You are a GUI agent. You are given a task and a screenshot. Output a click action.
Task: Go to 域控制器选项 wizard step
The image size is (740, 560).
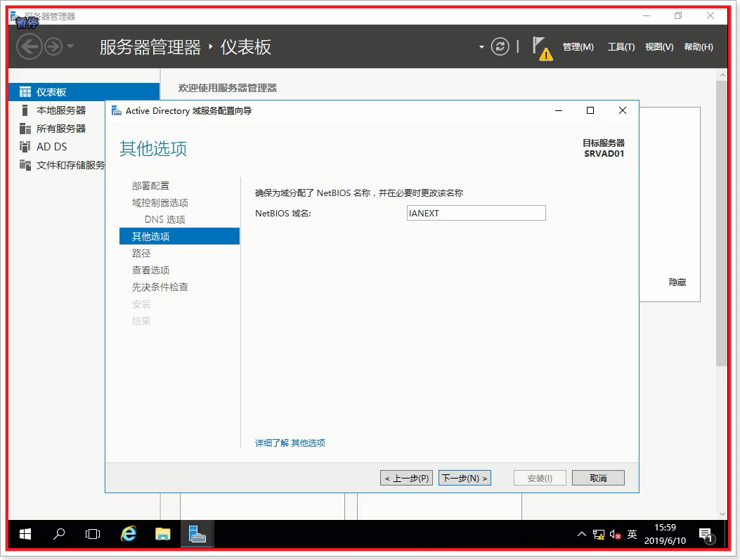(160, 203)
